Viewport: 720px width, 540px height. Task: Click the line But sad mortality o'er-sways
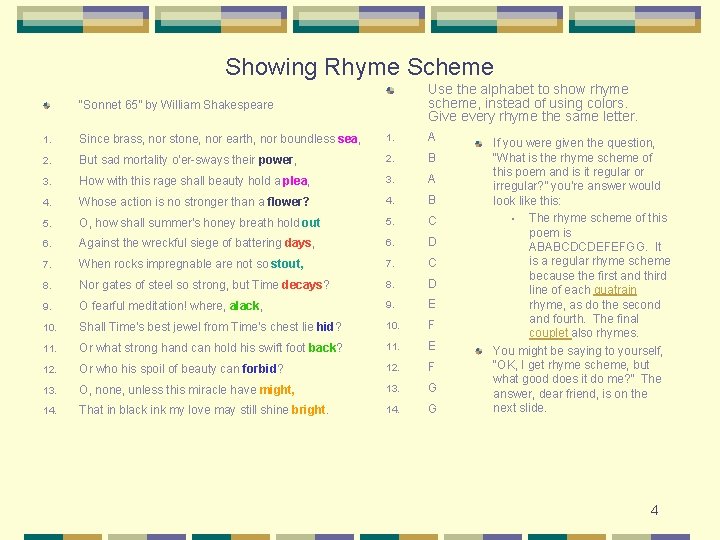pos(187,160)
